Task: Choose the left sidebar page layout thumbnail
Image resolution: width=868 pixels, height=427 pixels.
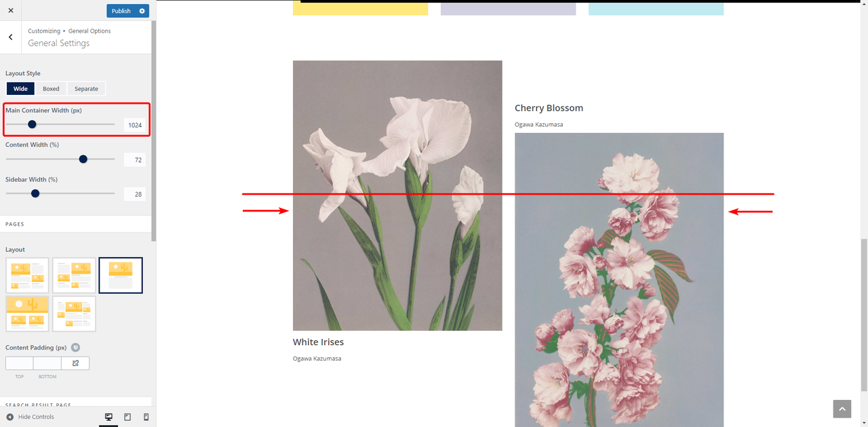Action: point(74,275)
